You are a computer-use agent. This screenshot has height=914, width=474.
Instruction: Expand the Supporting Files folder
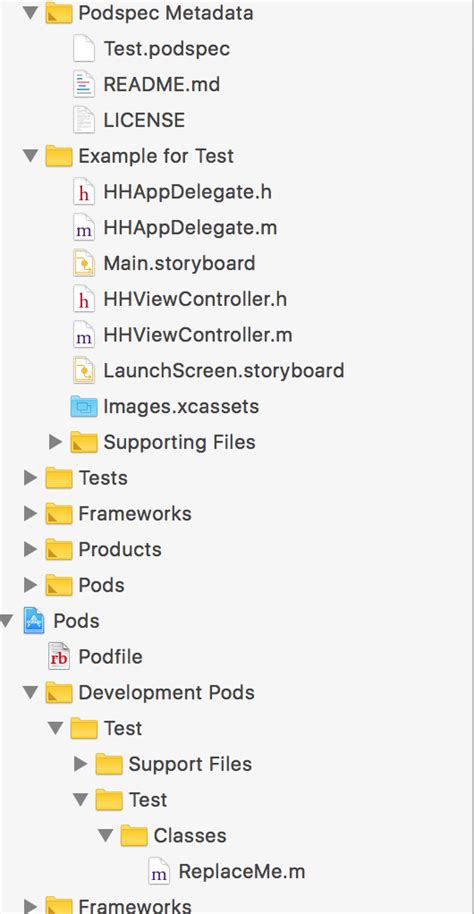coord(55,442)
